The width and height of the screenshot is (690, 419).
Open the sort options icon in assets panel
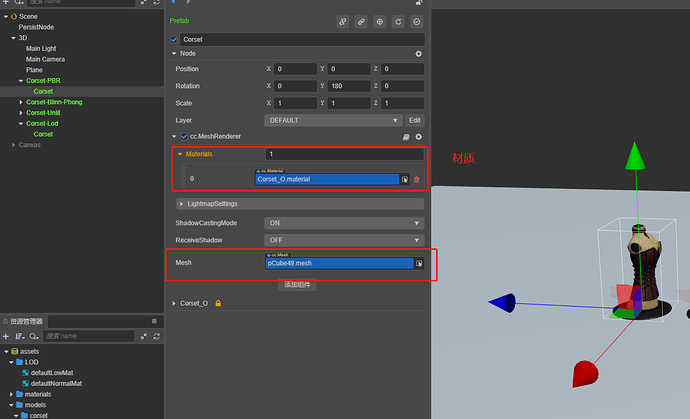point(19,336)
